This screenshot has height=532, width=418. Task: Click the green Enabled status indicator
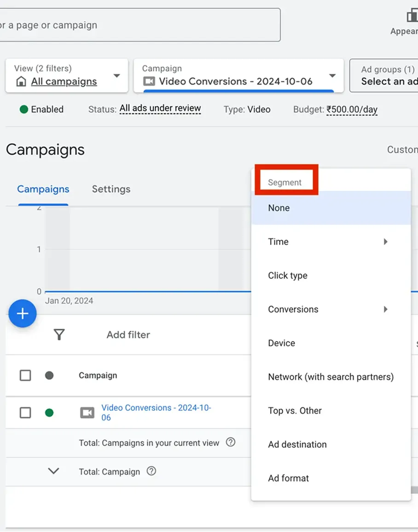[x=24, y=109]
